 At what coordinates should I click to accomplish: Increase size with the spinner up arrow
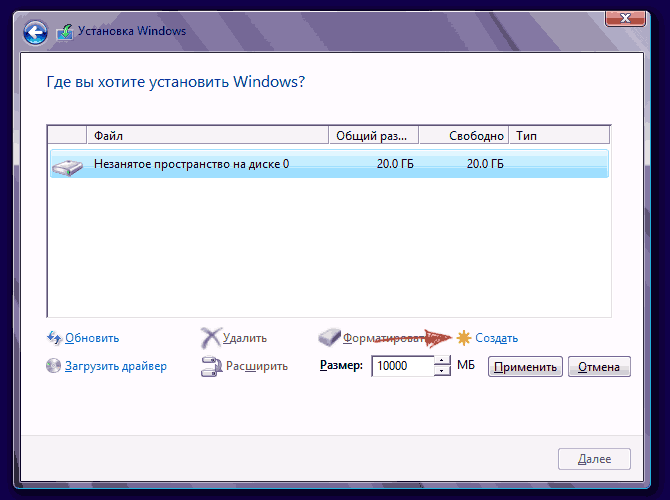(442, 361)
